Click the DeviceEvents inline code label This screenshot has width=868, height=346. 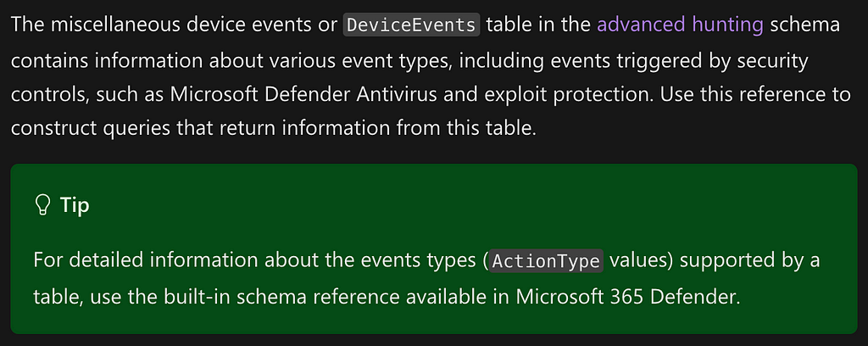tap(411, 25)
